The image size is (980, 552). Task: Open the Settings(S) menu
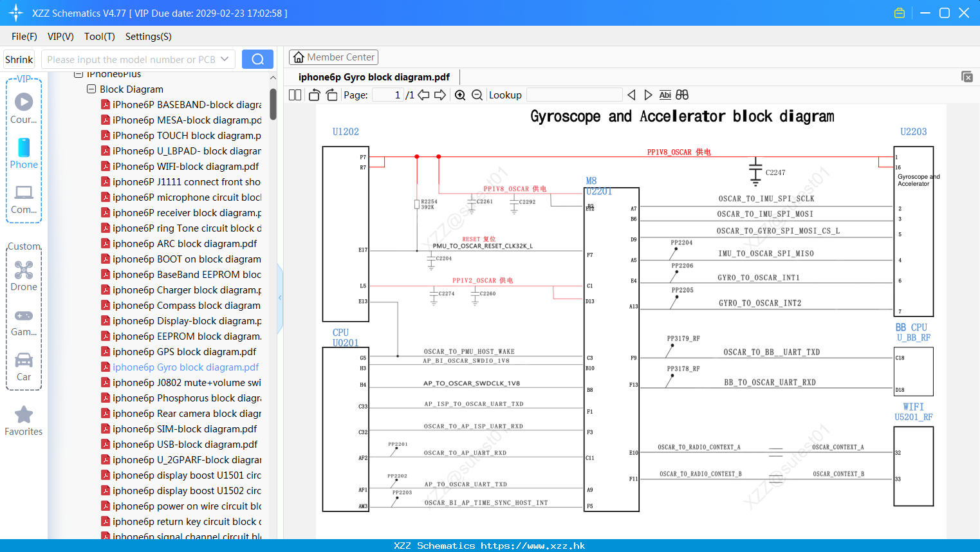[x=149, y=37]
